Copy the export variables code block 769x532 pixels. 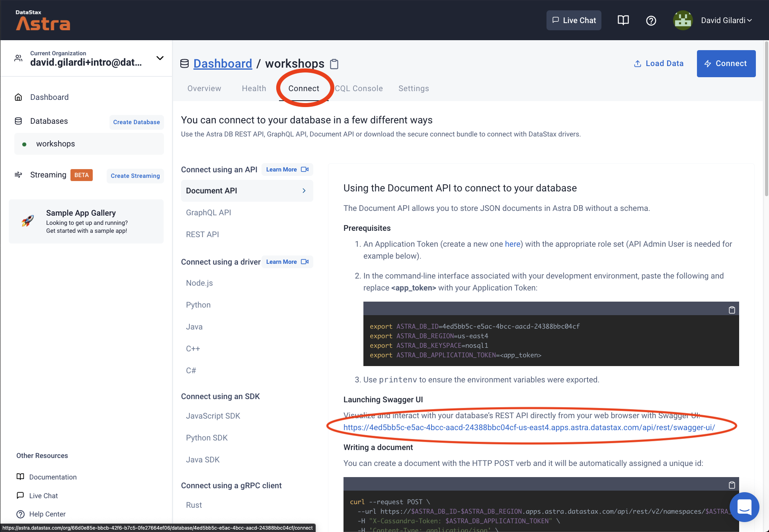pyautogui.click(x=732, y=310)
